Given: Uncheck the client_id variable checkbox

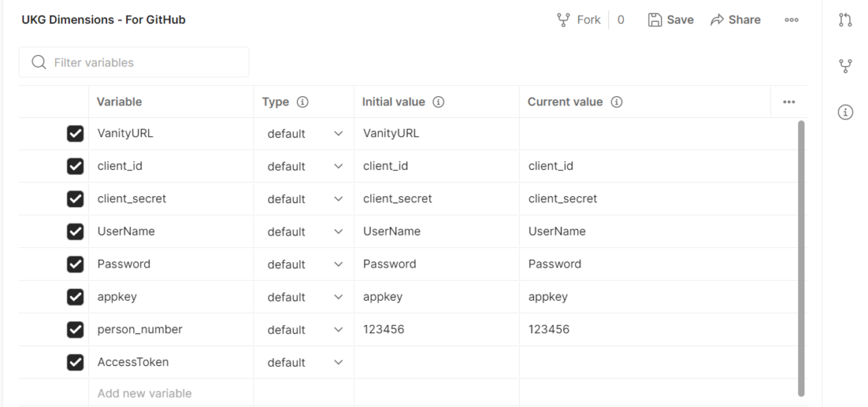Looking at the screenshot, I should point(75,166).
